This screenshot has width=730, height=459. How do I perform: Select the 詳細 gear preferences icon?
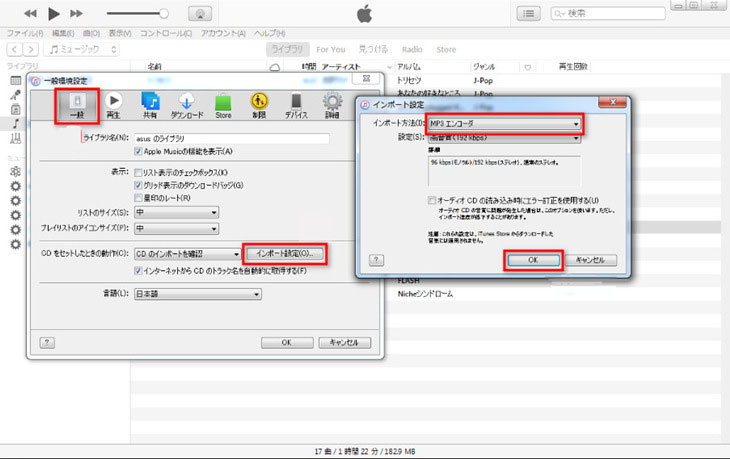tap(332, 106)
